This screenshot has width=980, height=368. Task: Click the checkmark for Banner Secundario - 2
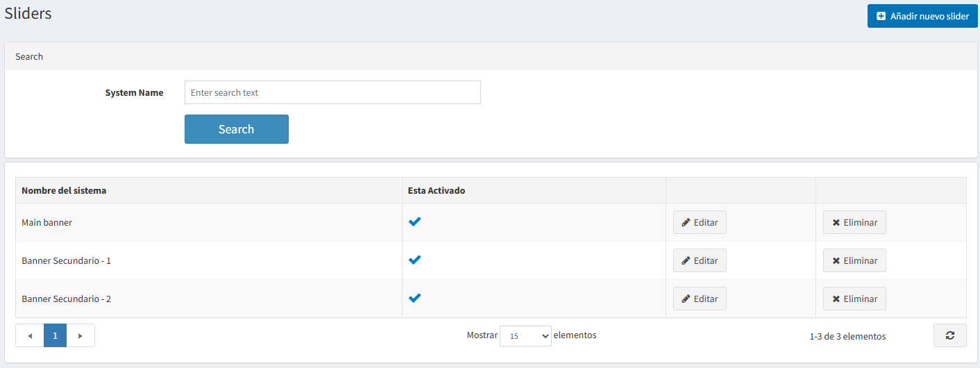coord(414,299)
